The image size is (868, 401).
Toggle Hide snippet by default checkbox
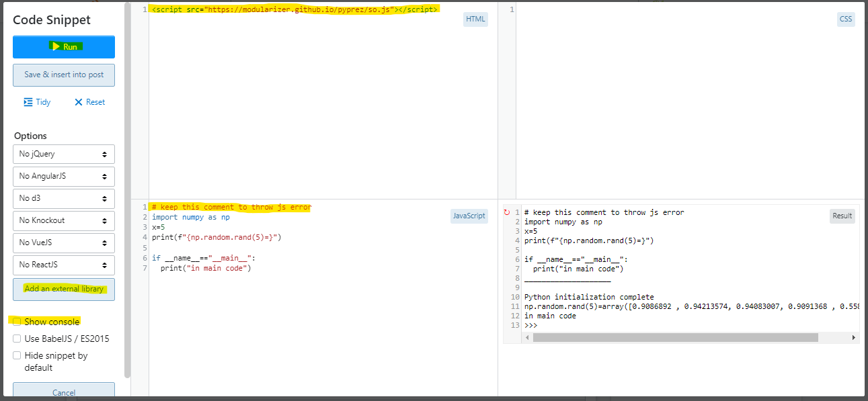[x=17, y=355]
